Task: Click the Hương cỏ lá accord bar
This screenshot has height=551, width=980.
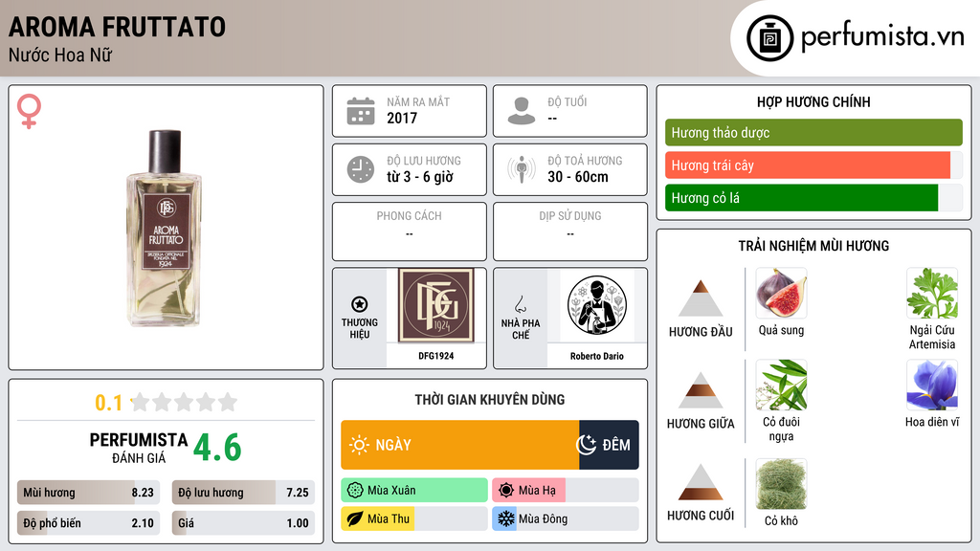Action: pos(813,197)
